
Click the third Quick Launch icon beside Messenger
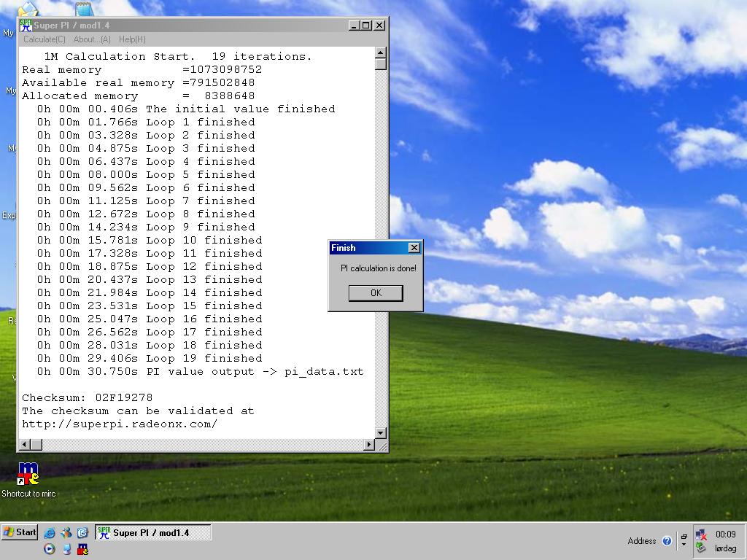[83, 532]
